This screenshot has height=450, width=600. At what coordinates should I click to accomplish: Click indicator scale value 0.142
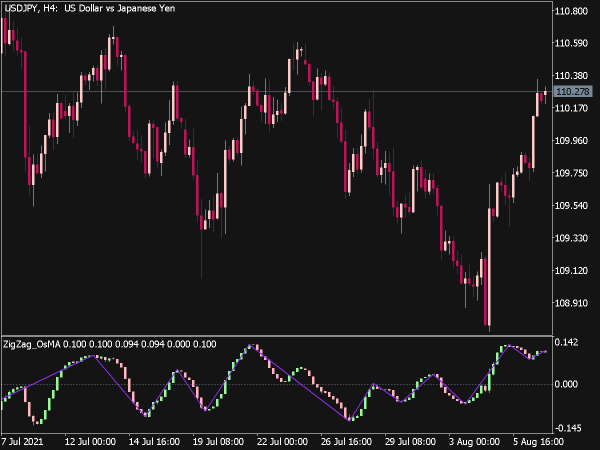point(566,342)
